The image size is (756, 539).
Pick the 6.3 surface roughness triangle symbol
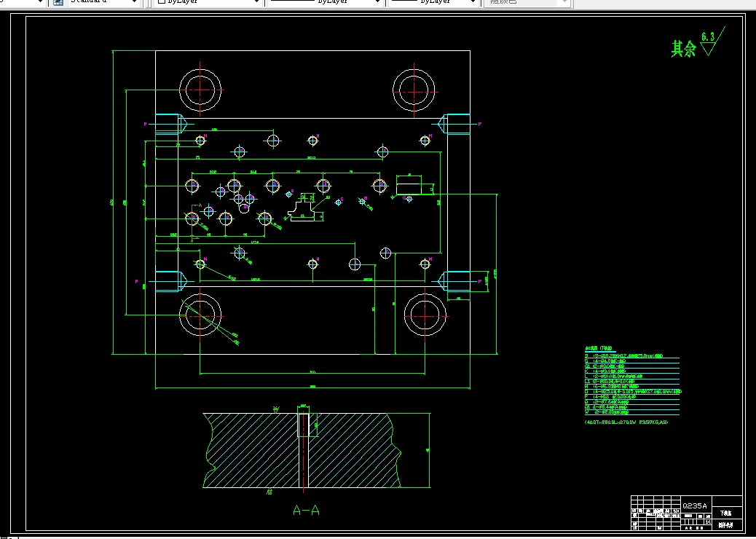click(712, 42)
